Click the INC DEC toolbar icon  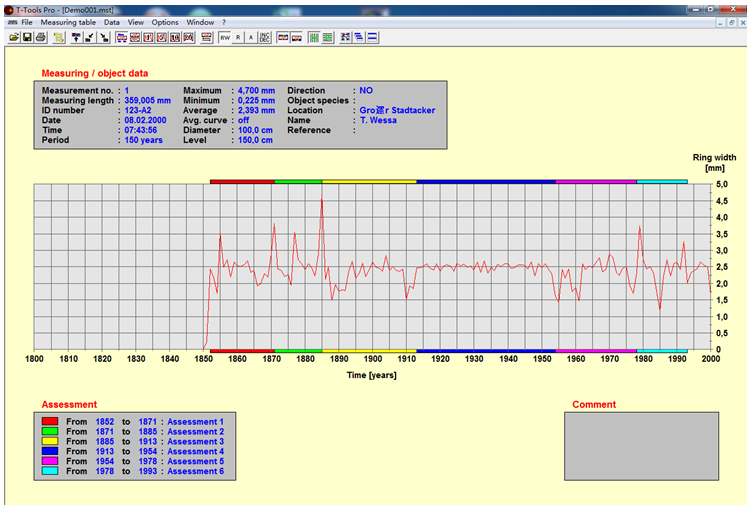(x=264, y=37)
